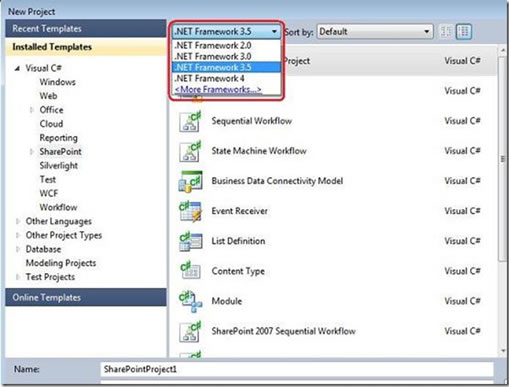Select Windows under Visual C#

[x=57, y=82]
